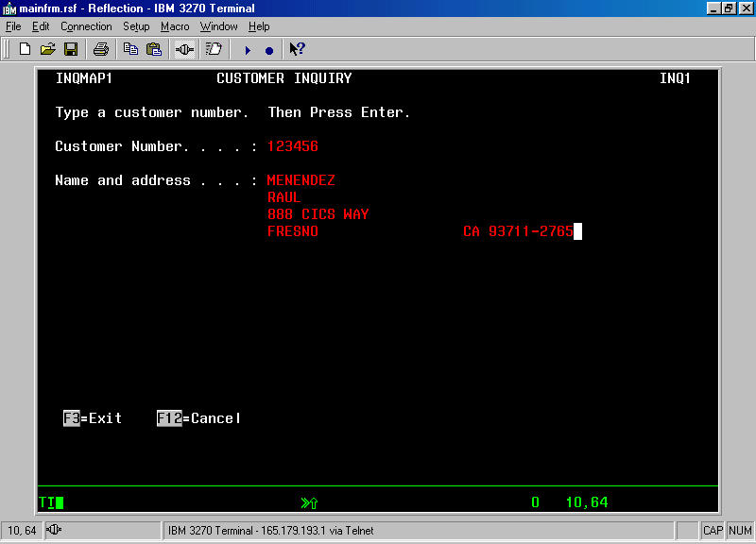Click the 888 CICS WAY address line
Screen dimensions: 756x544
(x=318, y=214)
